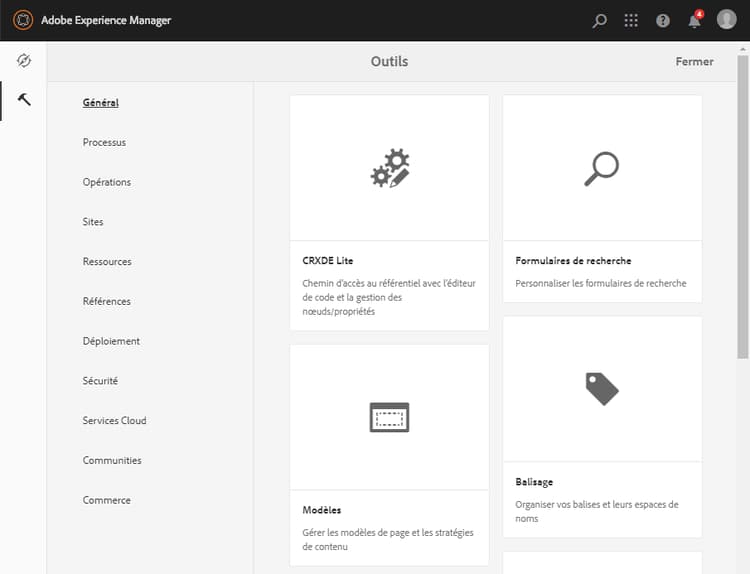
Task: Click text 'Personnaliser les formulaires de recherche'
Action: coord(601,283)
